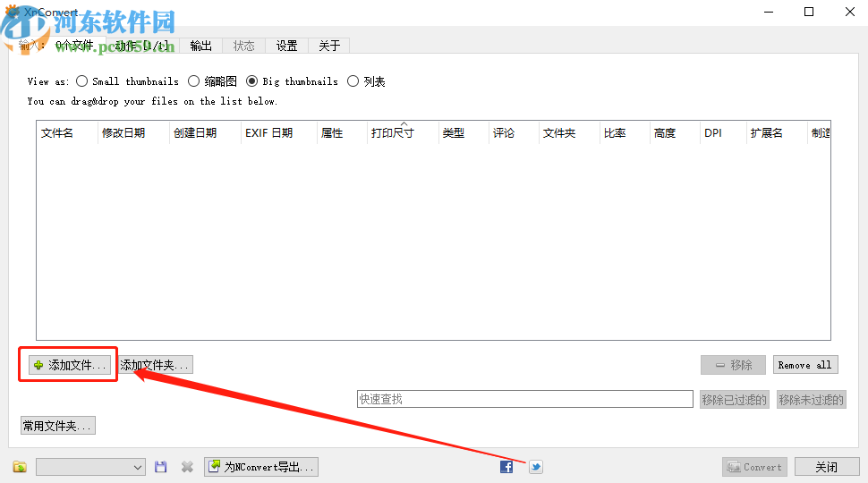Image resolution: width=868 pixels, height=483 pixels.
Task: Open the 关于 tab
Action: (x=329, y=46)
